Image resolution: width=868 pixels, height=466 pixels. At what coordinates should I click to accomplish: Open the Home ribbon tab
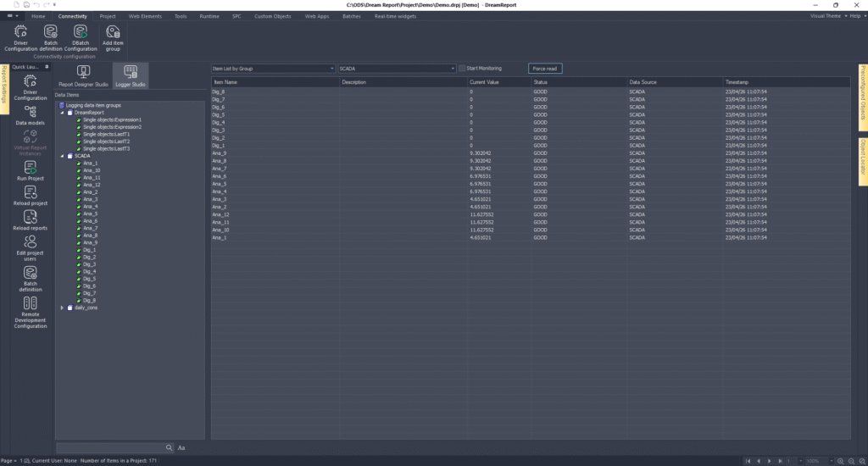(38, 16)
